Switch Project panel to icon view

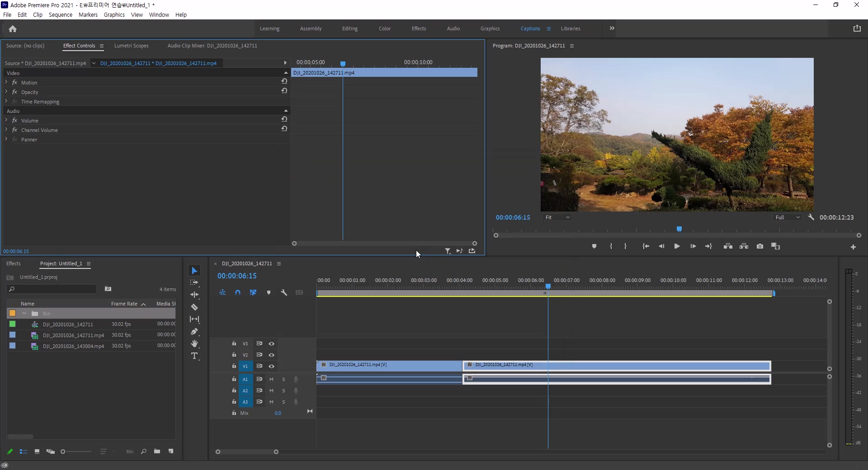pos(37,451)
